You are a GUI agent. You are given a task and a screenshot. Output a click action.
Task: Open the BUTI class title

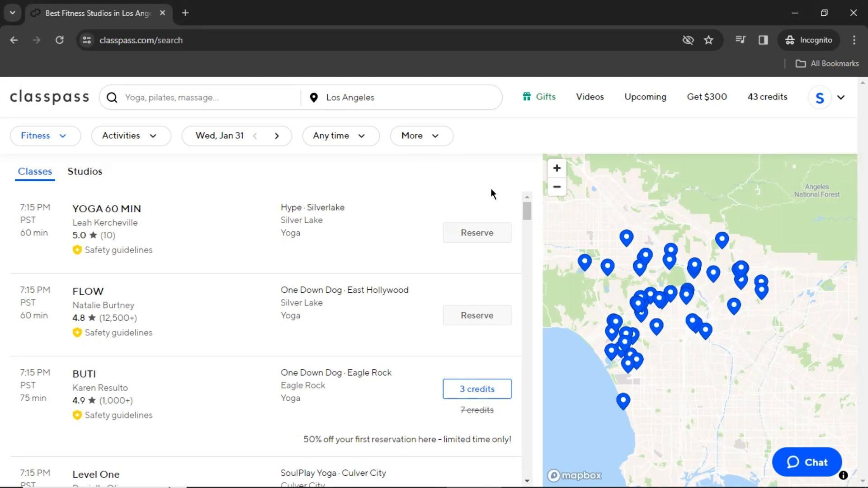click(84, 374)
